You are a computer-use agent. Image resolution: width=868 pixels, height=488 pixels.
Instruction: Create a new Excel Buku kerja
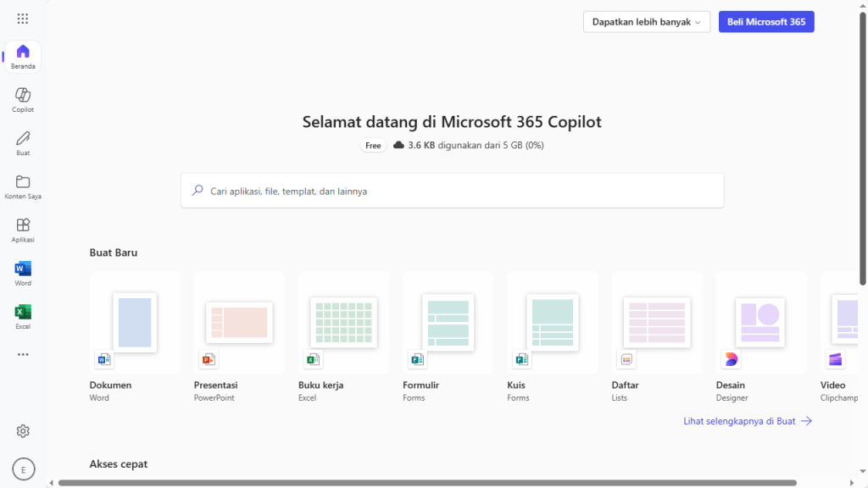coord(343,323)
